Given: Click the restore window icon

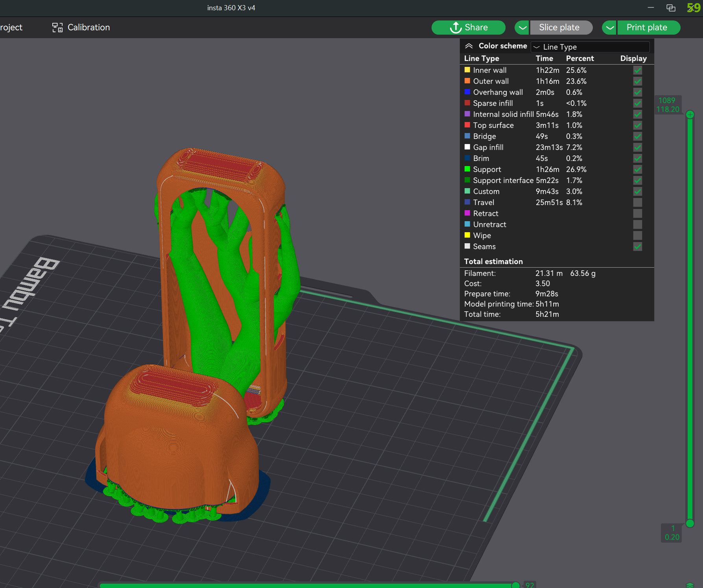Looking at the screenshot, I should point(671,8).
